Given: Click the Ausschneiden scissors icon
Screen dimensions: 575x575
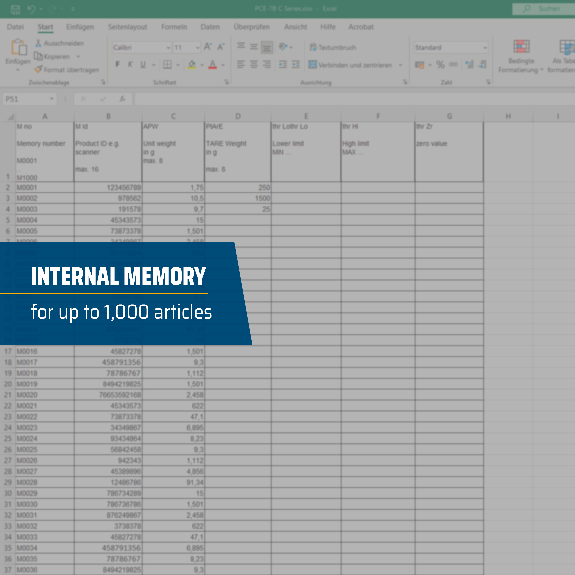Looking at the screenshot, I should coord(38,43).
